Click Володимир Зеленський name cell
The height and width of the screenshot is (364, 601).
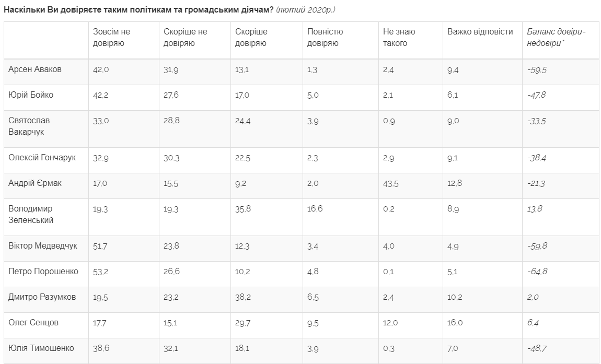point(31,214)
